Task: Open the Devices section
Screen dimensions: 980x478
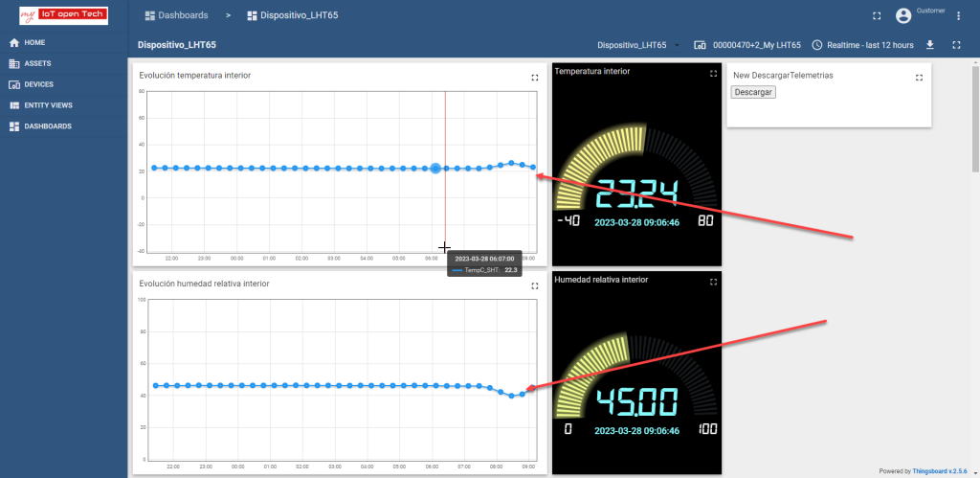Action: pos(38,84)
